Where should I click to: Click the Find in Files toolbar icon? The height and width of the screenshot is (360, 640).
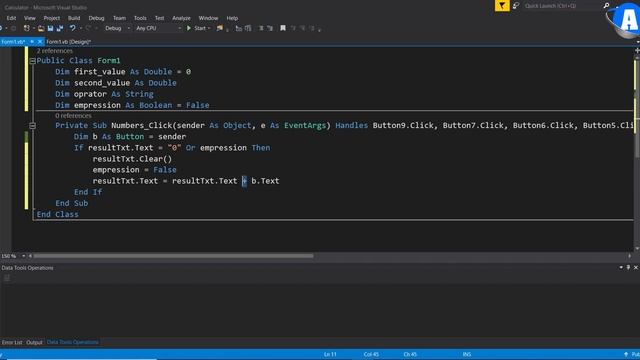[x=220, y=28]
